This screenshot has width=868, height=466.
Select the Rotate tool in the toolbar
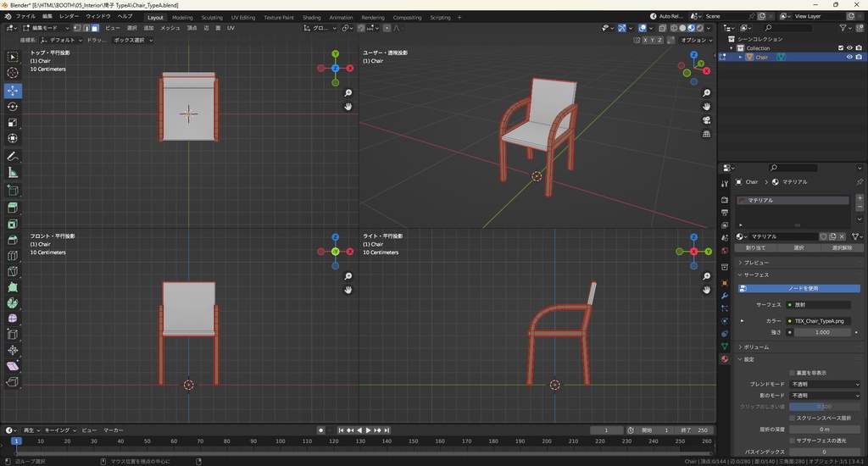[13, 107]
